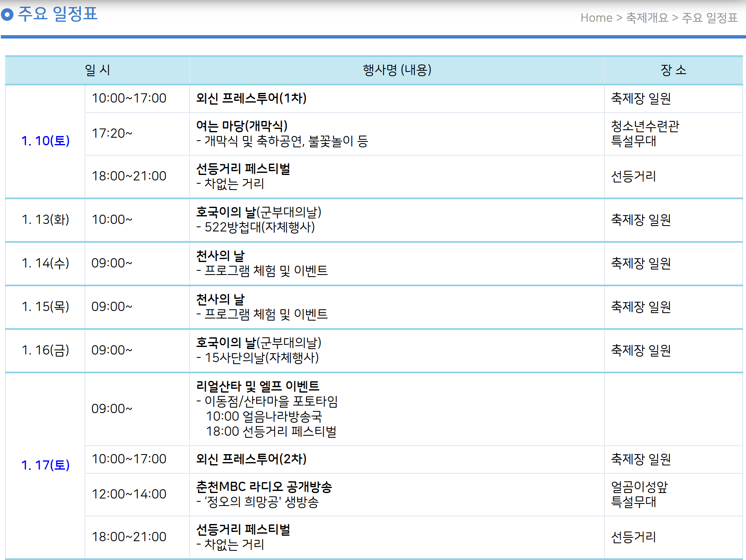Click the 이동점/산타마을 포토타임 line

(x=267, y=401)
